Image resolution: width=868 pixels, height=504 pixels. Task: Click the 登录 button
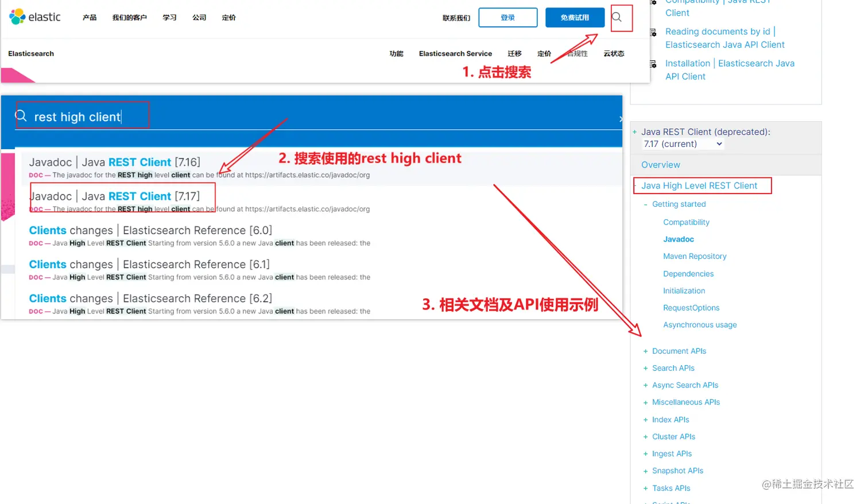508,18
